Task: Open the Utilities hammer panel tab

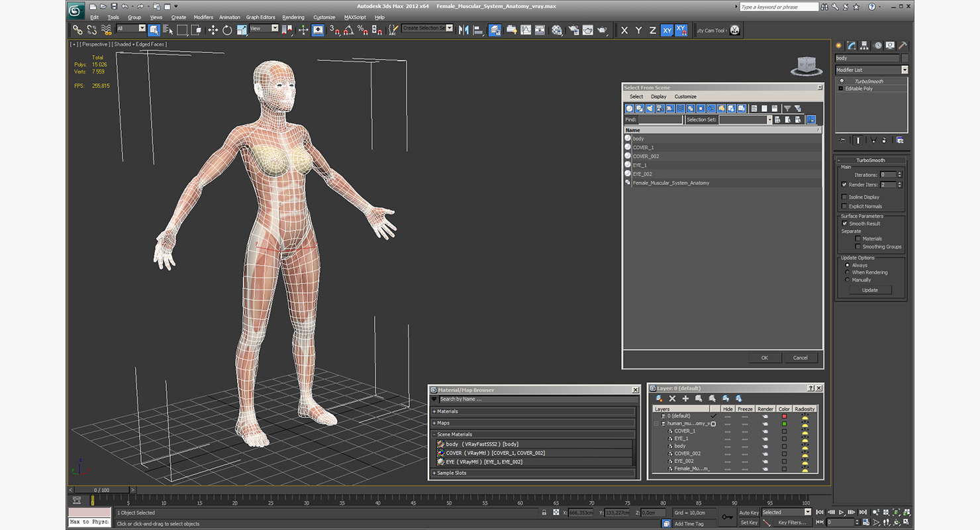Action: pyautogui.click(x=902, y=46)
